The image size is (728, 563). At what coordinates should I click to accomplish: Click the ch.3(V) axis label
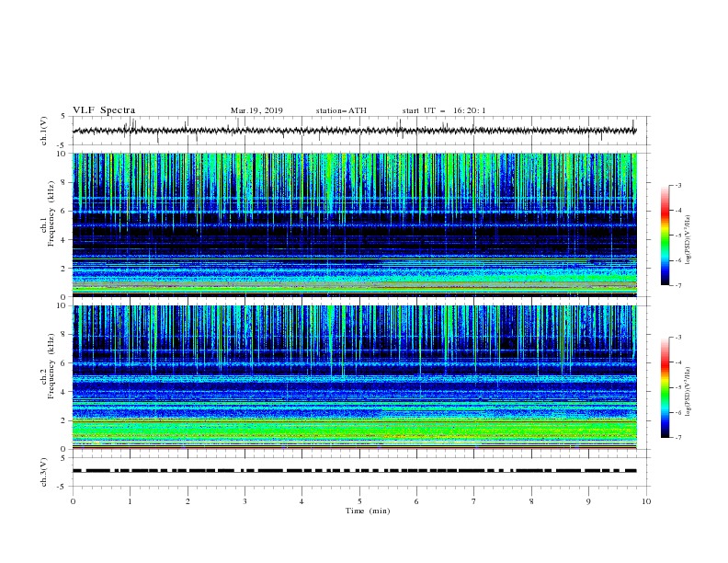tap(44, 472)
